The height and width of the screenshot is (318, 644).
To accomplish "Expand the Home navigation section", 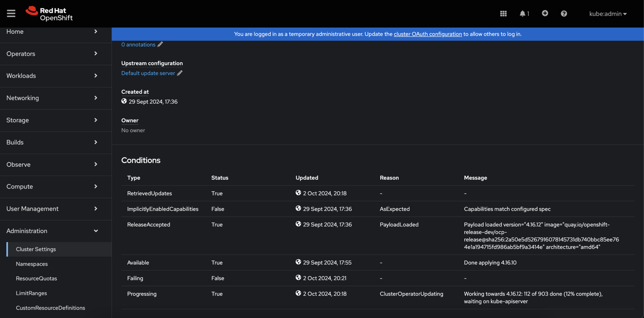I will point(56,31).
